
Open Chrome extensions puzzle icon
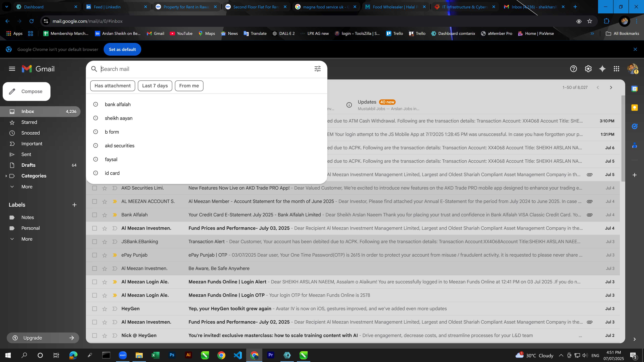coord(606,21)
